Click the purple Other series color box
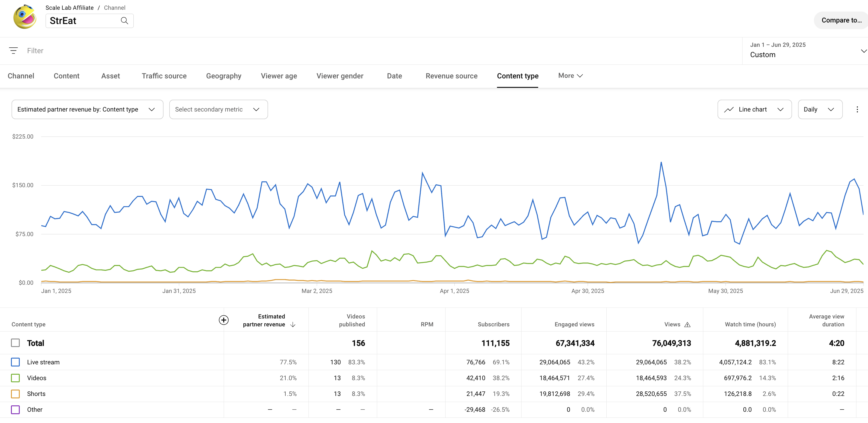Image resolution: width=868 pixels, height=423 pixels. click(x=15, y=410)
